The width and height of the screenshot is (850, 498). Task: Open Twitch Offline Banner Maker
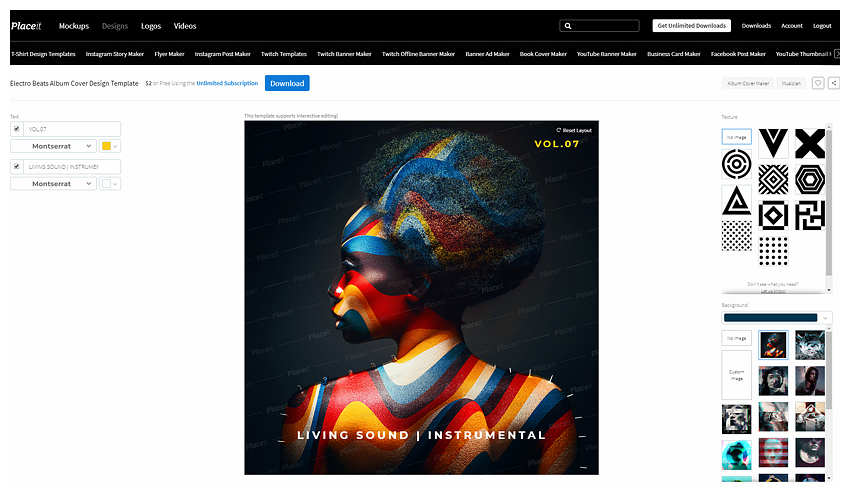(x=418, y=54)
